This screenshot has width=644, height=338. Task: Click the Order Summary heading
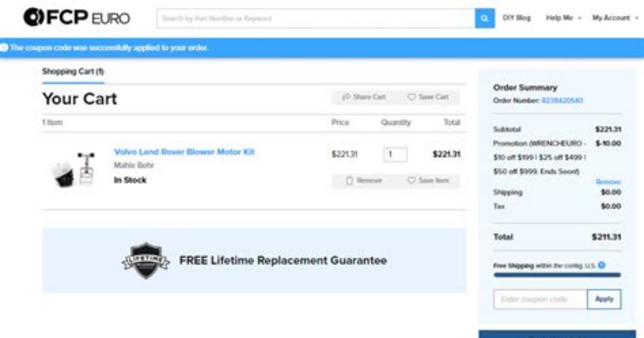coord(525,88)
